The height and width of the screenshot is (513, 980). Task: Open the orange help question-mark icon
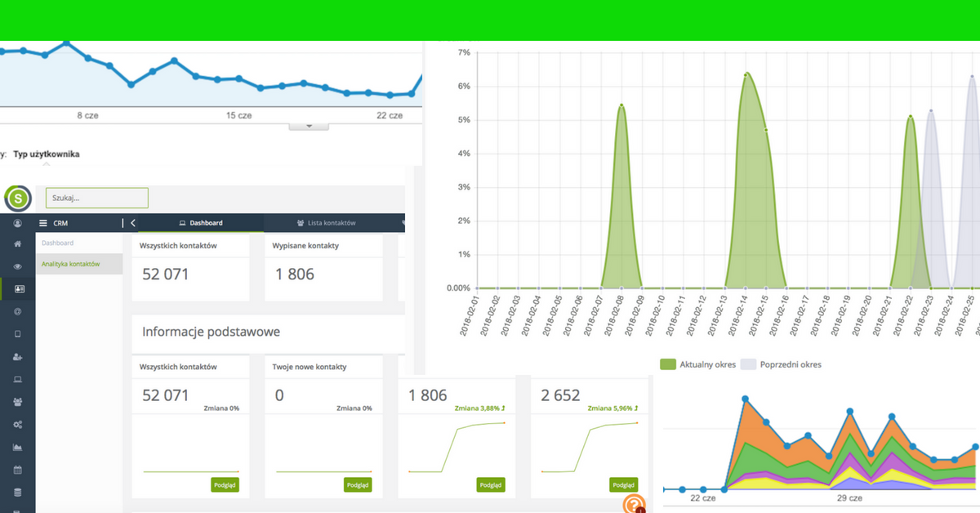point(634,503)
